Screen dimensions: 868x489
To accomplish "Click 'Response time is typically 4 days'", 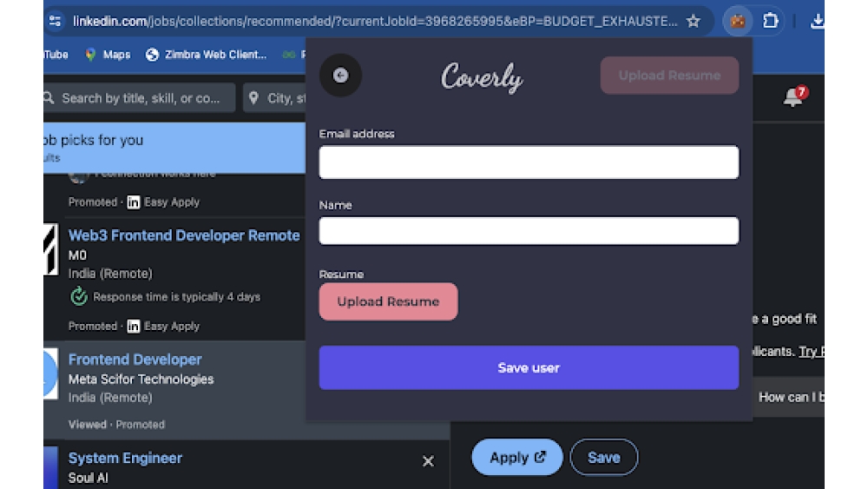I will 176,297.
